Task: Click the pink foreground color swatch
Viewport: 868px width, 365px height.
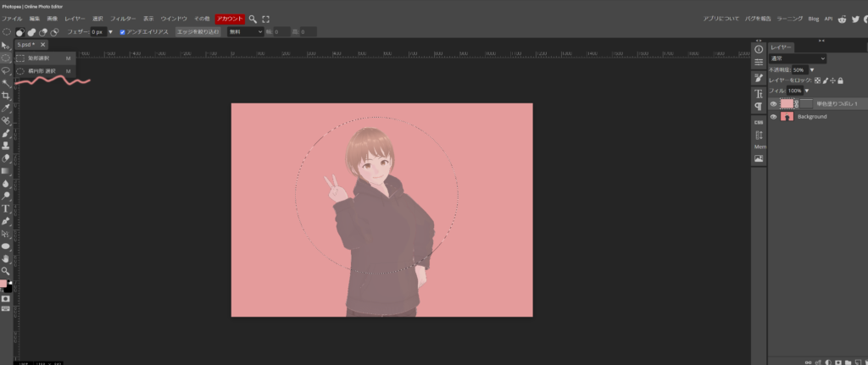Action: [x=3, y=284]
